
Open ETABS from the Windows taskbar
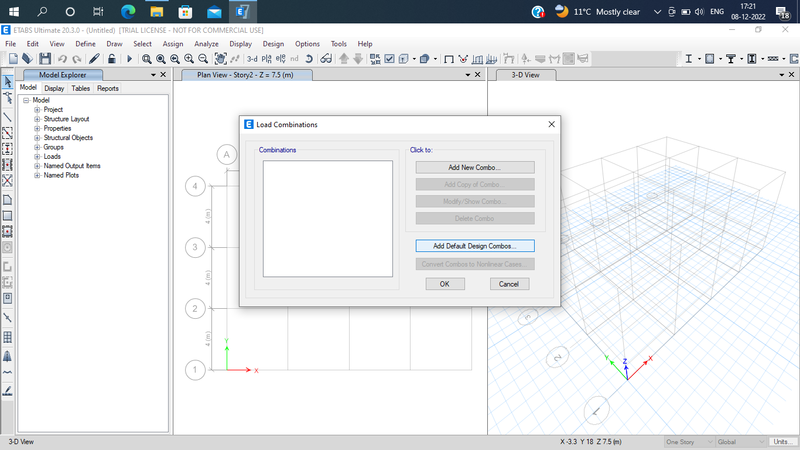pyautogui.click(x=242, y=11)
